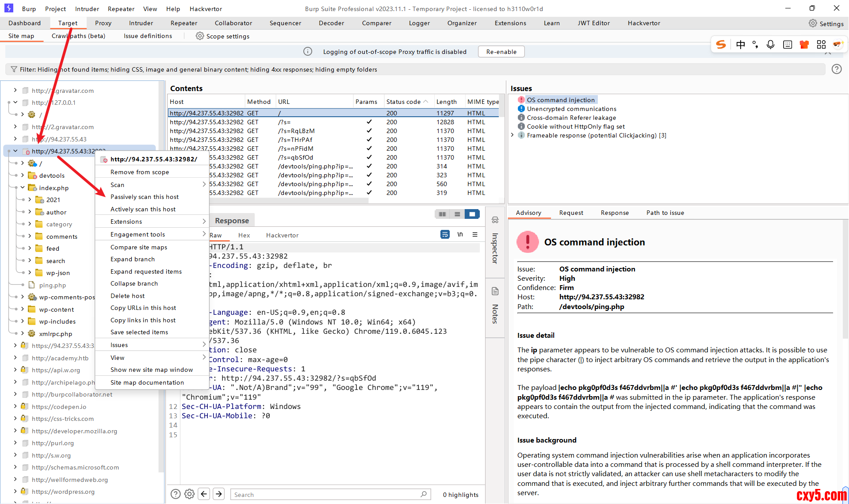Click the response Search input field

click(325, 494)
